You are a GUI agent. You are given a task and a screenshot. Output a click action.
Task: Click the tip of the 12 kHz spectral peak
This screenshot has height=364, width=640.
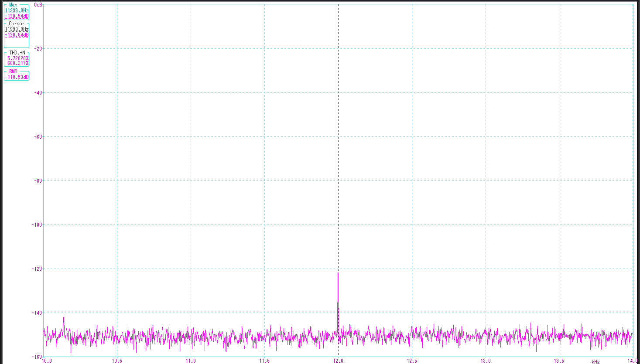(338, 273)
